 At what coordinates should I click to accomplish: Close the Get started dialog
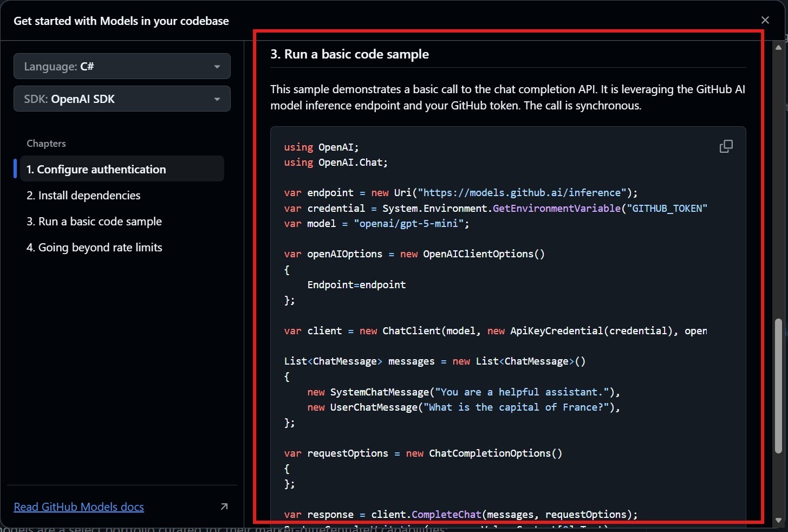pyautogui.click(x=765, y=20)
